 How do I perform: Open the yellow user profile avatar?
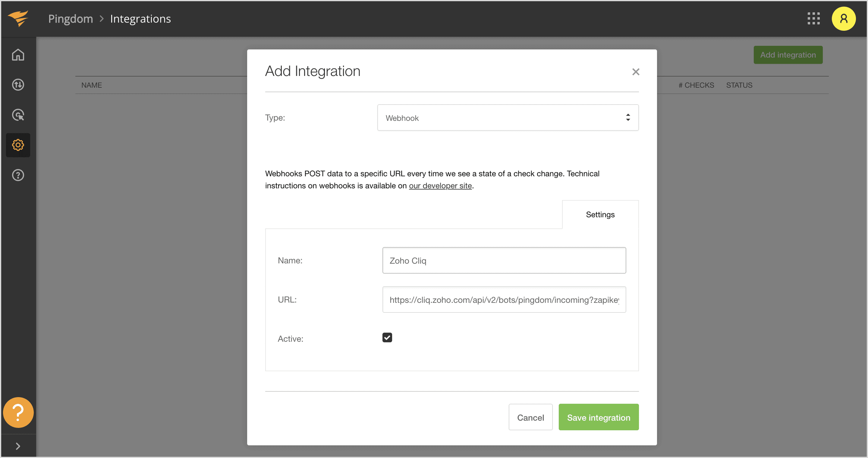843,18
